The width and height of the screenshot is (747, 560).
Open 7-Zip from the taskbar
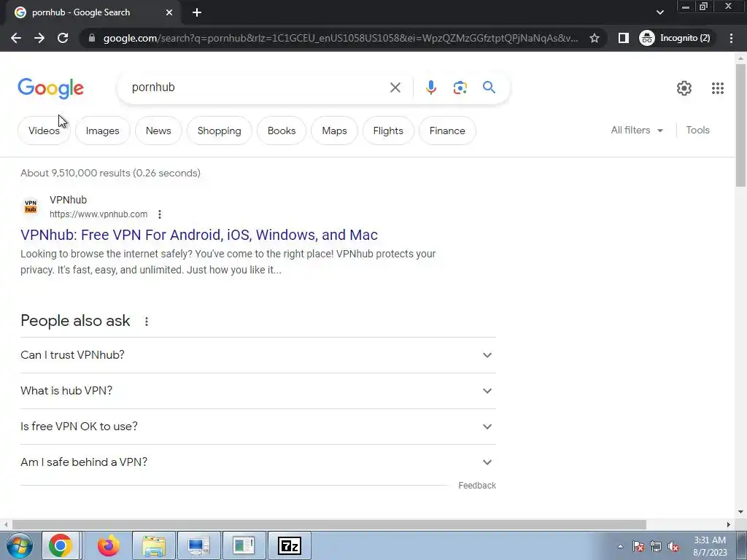tap(290, 545)
